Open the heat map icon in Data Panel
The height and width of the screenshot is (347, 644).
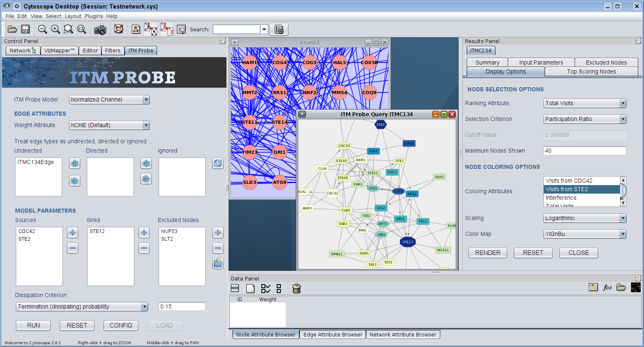tap(636, 287)
